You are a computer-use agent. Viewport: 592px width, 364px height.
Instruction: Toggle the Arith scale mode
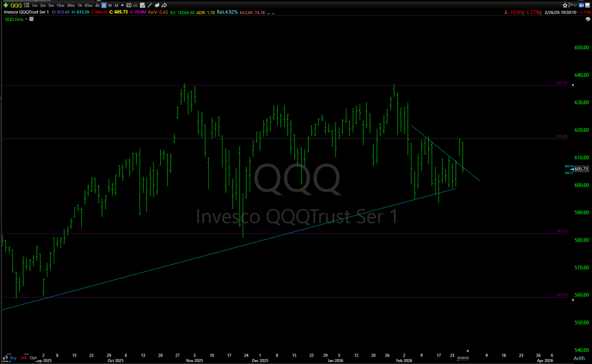point(580,358)
